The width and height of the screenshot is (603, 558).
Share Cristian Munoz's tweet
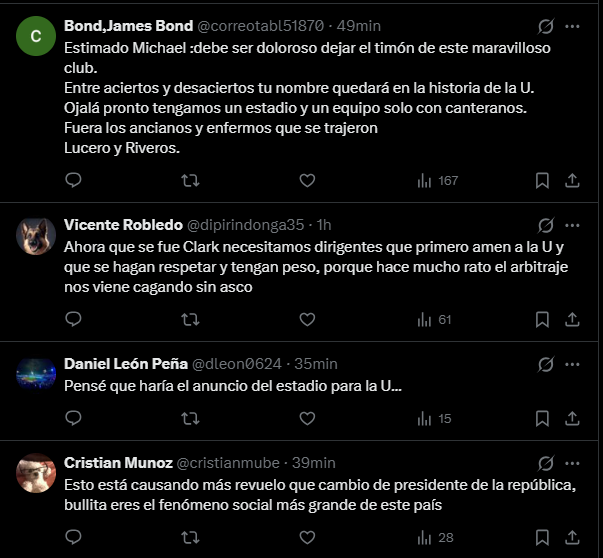[x=573, y=538]
